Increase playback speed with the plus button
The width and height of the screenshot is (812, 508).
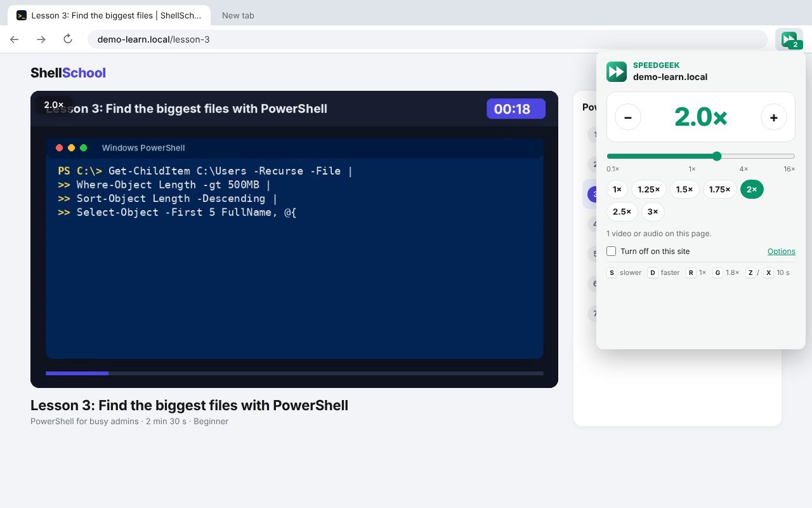click(x=774, y=117)
